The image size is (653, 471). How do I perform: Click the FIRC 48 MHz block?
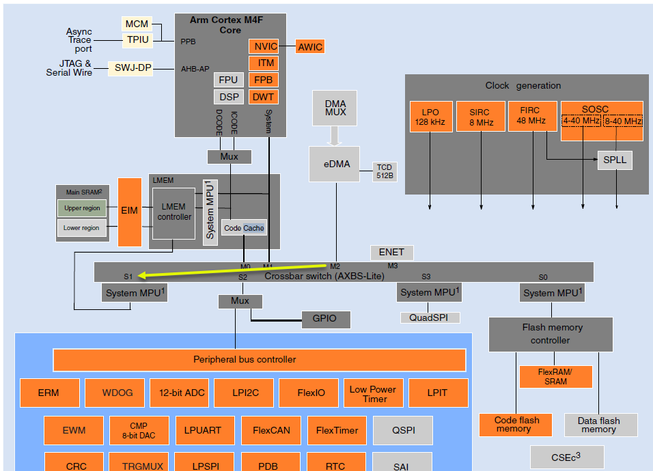[533, 116]
